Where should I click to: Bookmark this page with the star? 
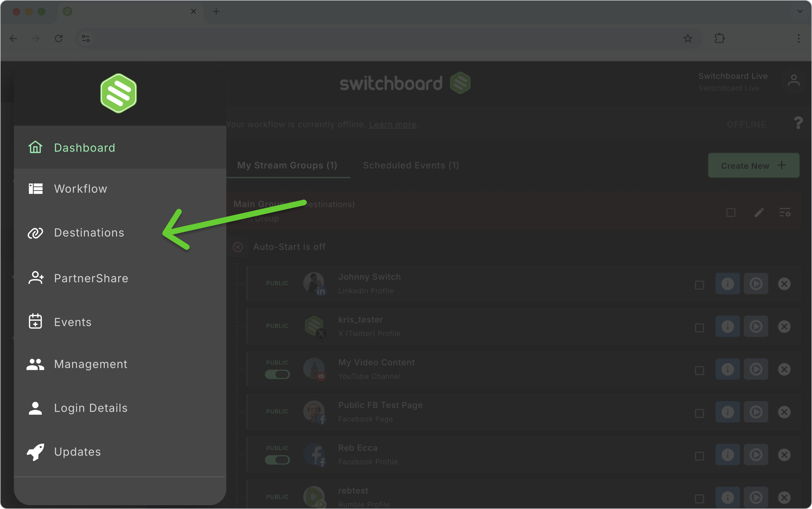pyautogui.click(x=687, y=39)
